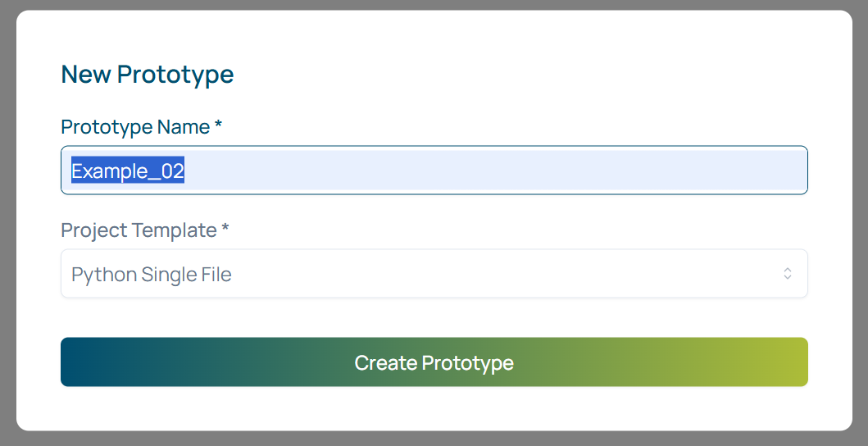Click the highlighted Example_02 text
This screenshot has height=446, width=868.
click(128, 171)
